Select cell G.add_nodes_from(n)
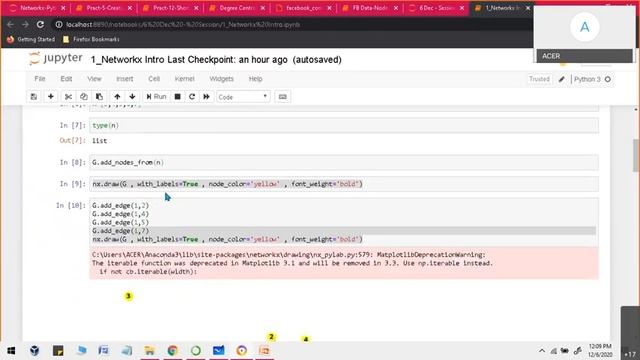The height and width of the screenshot is (360, 640). (x=344, y=162)
